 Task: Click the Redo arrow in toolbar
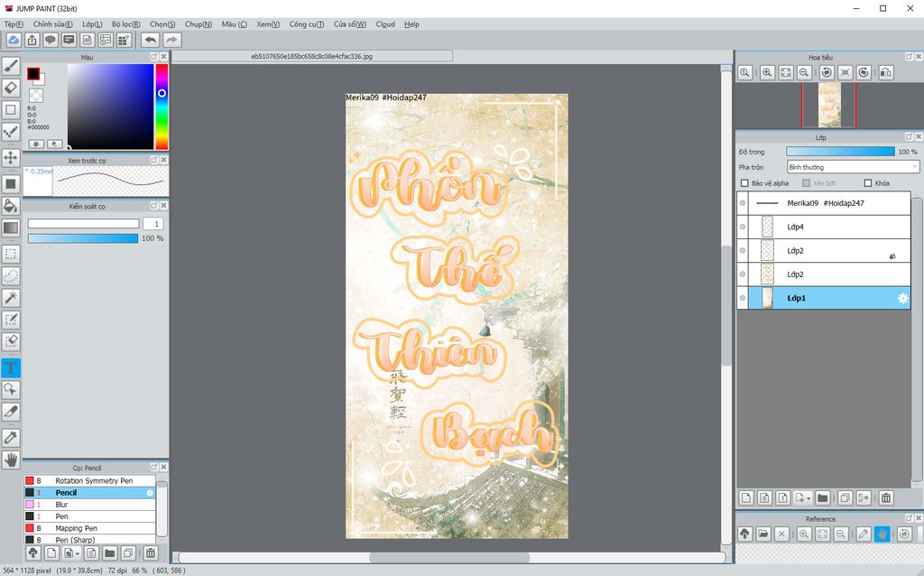tap(171, 40)
